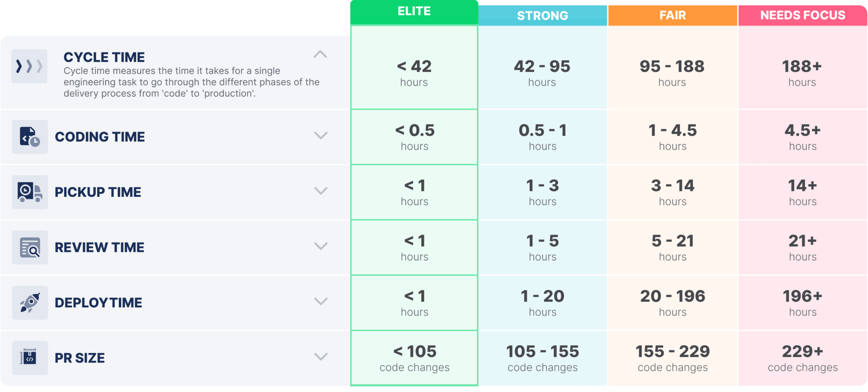
Task: Select the Coding Time document icon
Action: click(30, 137)
